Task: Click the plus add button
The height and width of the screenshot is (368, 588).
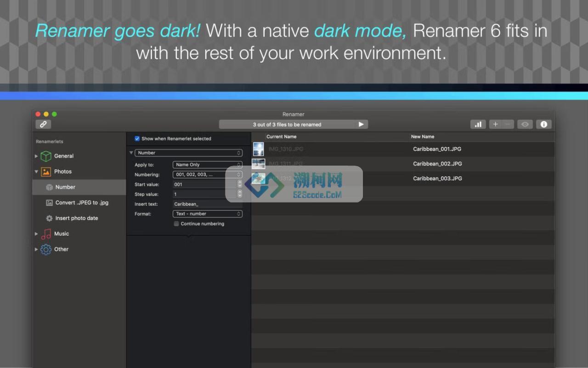Action: coord(495,124)
